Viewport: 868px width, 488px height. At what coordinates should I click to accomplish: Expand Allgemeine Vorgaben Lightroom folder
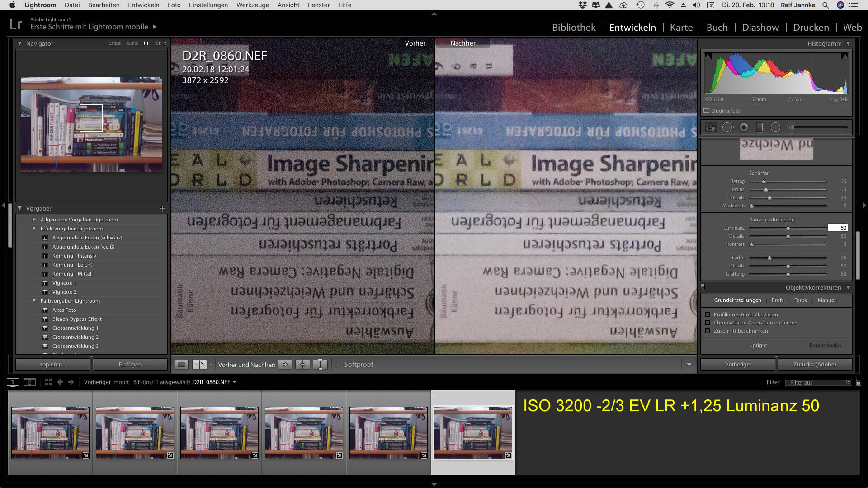tap(34, 220)
